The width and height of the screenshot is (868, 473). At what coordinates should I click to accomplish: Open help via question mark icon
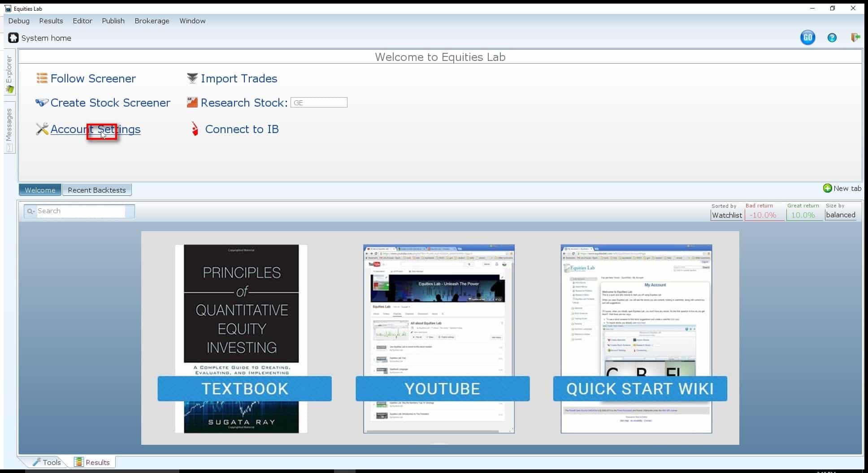(x=832, y=38)
